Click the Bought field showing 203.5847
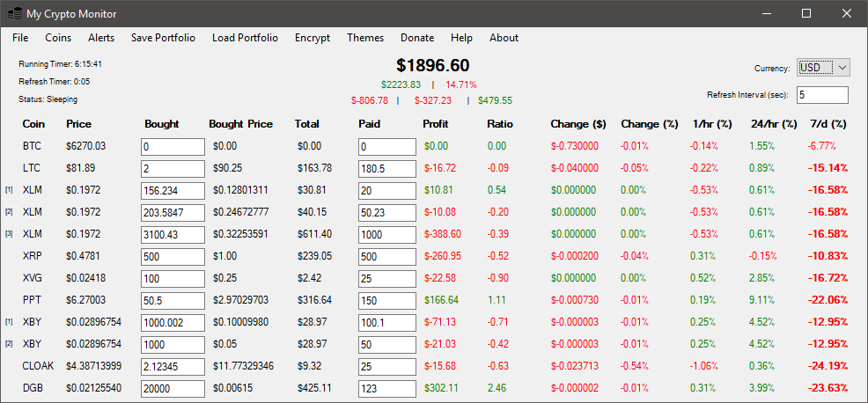 173,213
